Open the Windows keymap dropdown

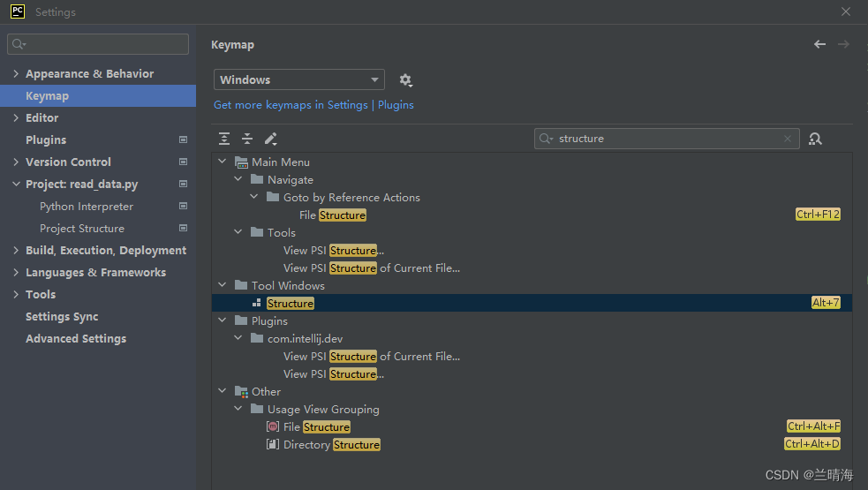[299, 79]
